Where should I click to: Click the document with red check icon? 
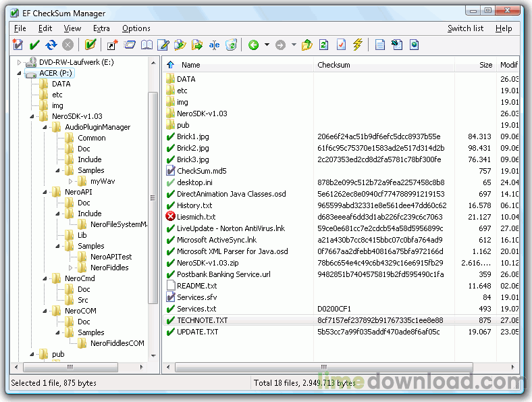coord(341,45)
